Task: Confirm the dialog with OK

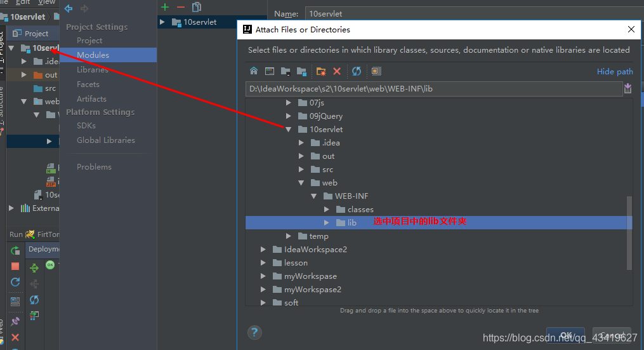Action: pos(565,335)
